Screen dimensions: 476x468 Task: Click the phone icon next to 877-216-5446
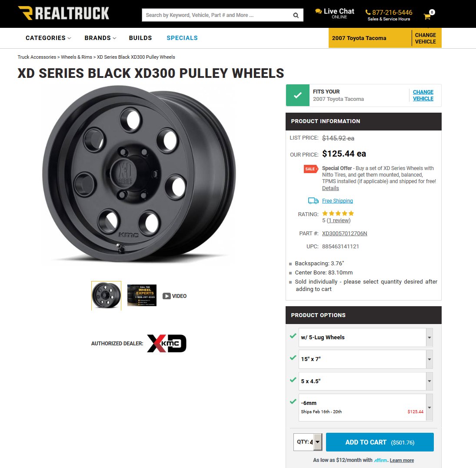[x=368, y=13]
